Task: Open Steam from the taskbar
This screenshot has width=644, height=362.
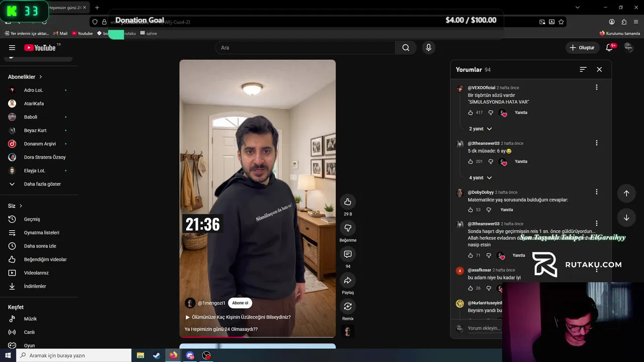Action: 156,355
